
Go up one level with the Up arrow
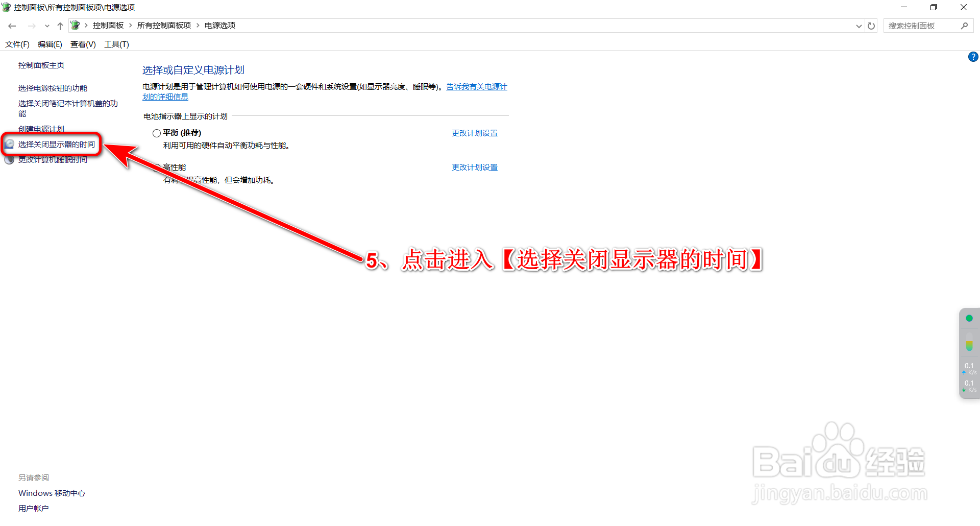(60, 26)
